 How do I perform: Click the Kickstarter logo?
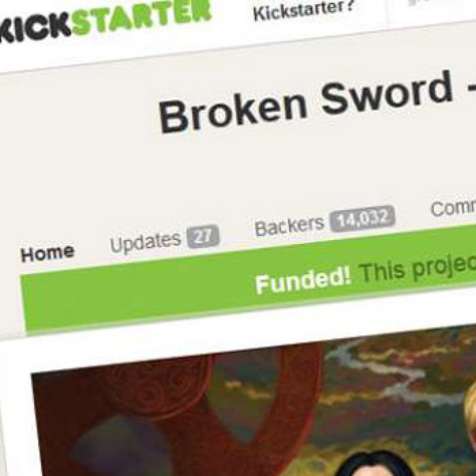pyautogui.click(x=105, y=20)
